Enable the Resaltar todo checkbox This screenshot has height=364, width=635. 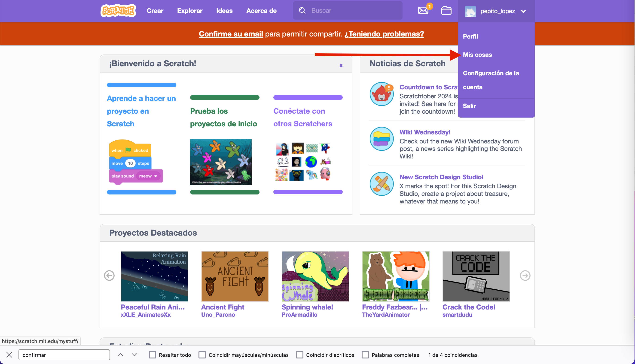152,355
